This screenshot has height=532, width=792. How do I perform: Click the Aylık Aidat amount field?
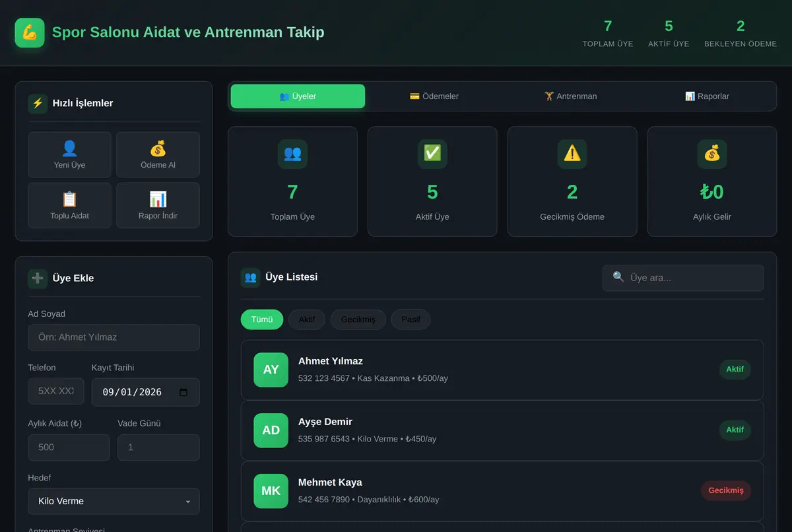(x=69, y=448)
